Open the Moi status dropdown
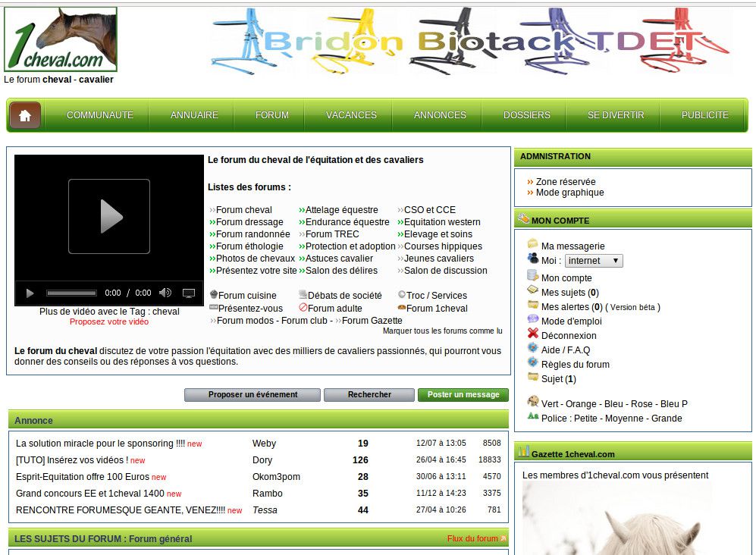Image resolution: width=756 pixels, height=555 pixels. coord(594,261)
